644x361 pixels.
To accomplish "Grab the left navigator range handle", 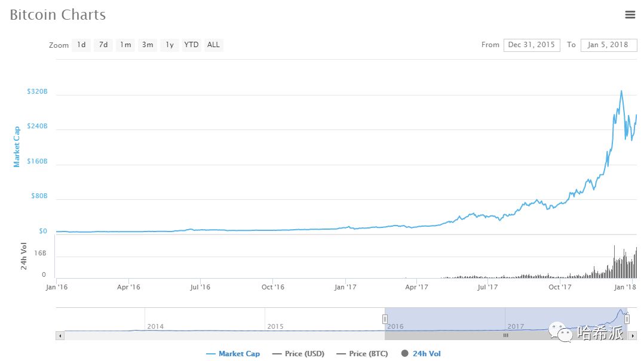I will pos(385,319).
